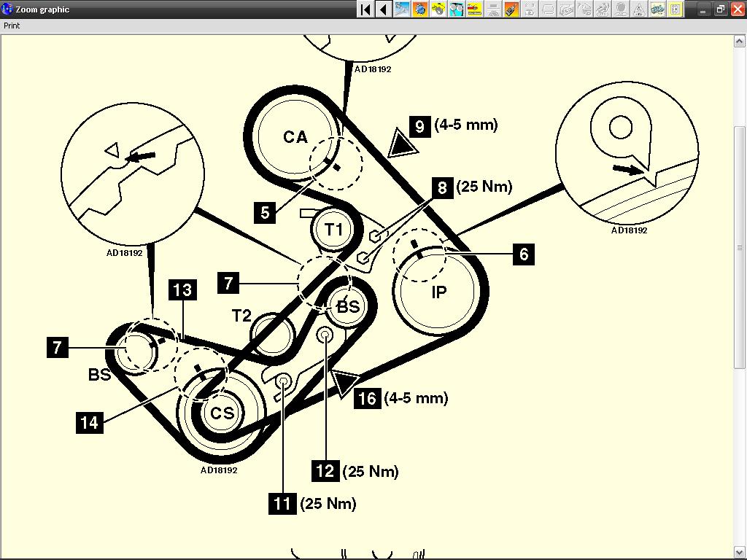Click the step 12 label (25 Nm)
The height and width of the screenshot is (560, 747).
(355, 472)
